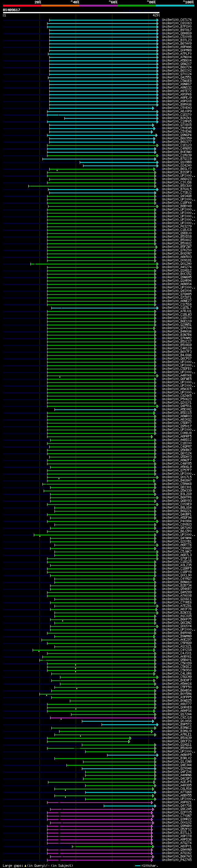Select label UniRef100_Q4P5S1
The height and width of the screenshot is (868, 197).
coord(177,406)
